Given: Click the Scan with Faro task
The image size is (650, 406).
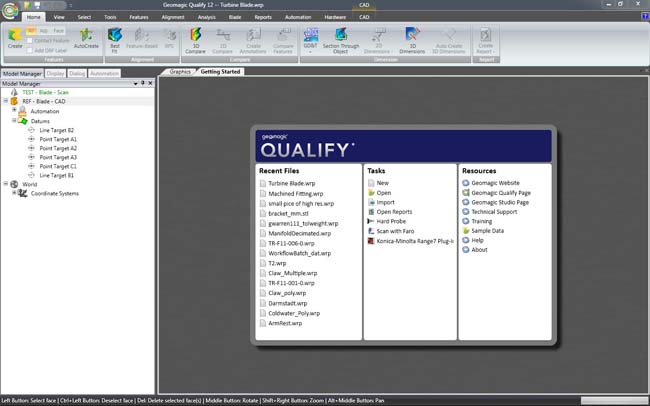Looking at the screenshot, I should [x=395, y=231].
